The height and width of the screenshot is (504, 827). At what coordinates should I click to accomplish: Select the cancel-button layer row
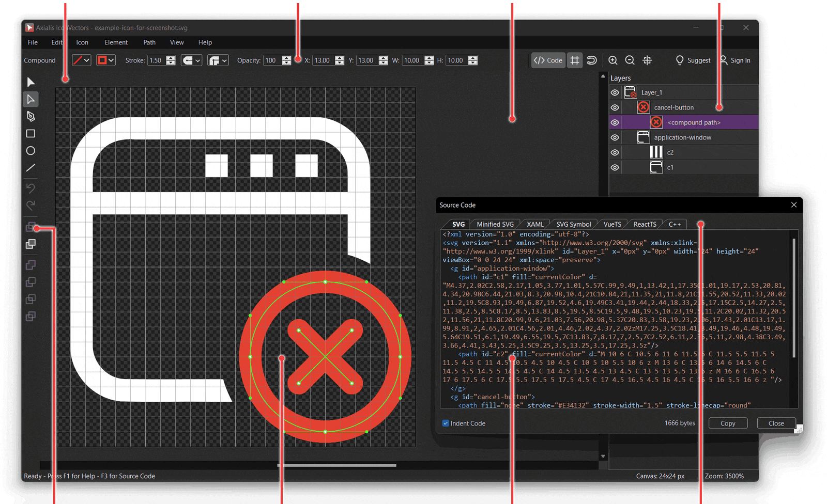pos(684,107)
